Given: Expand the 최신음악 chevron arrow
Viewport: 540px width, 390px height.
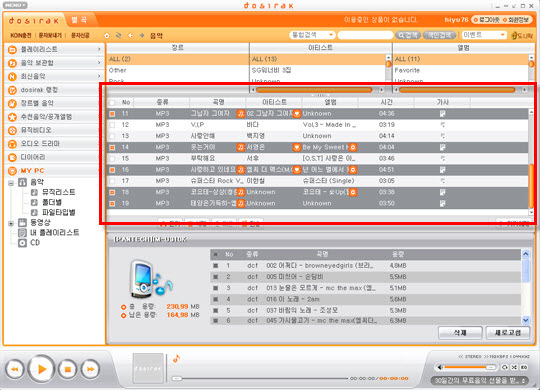Looking at the screenshot, I should click(99, 76).
